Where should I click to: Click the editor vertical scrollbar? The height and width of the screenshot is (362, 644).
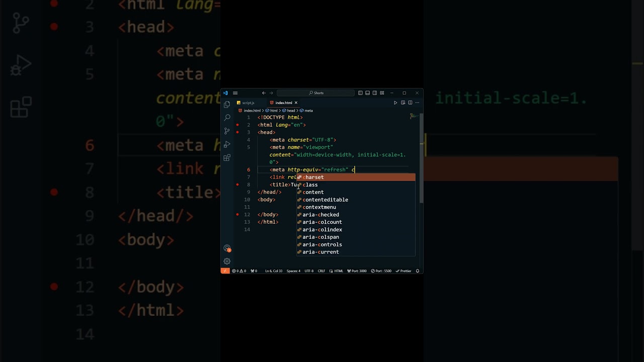422,158
